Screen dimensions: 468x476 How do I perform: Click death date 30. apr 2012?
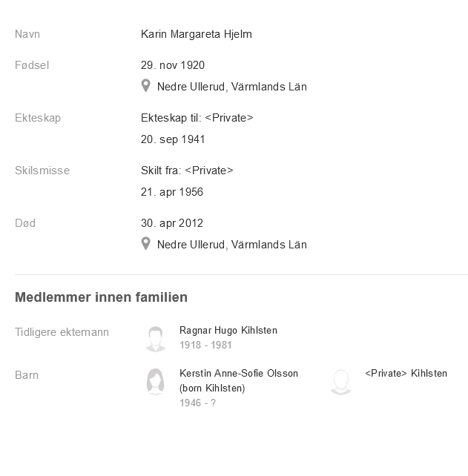coord(172,223)
